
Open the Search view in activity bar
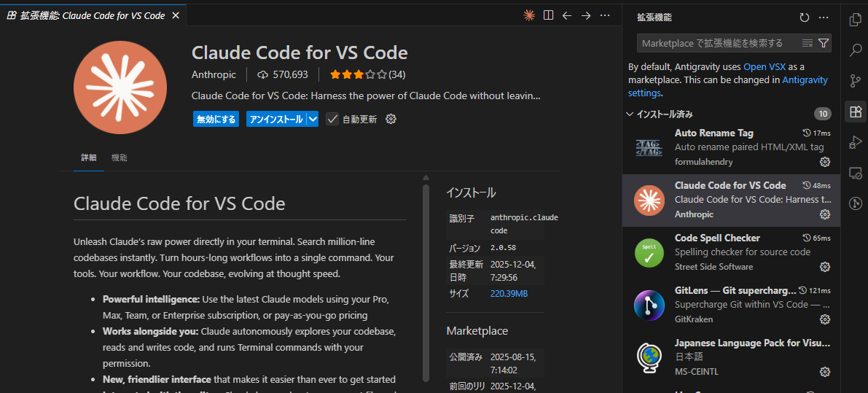pos(856,51)
